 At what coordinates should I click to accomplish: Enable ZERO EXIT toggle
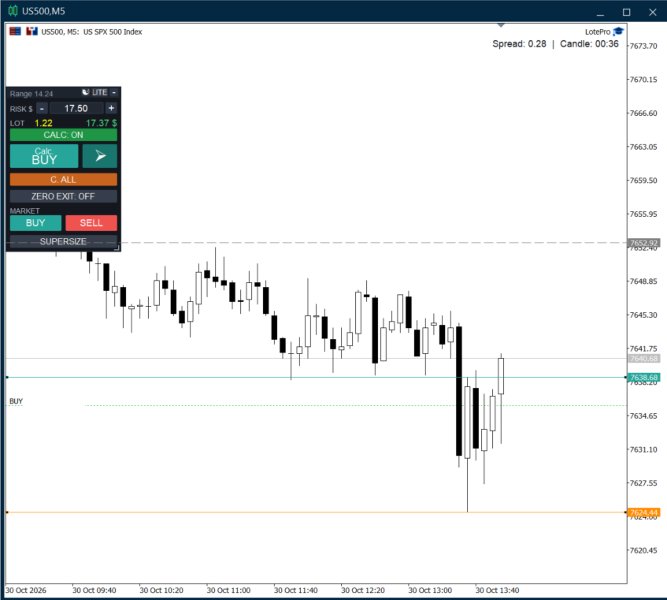(x=63, y=196)
